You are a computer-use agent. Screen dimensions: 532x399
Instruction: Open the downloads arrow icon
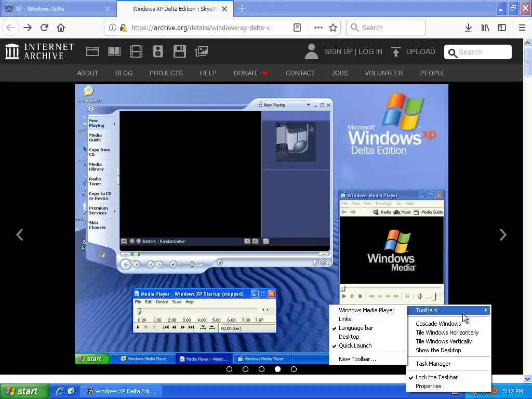coord(468,28)
